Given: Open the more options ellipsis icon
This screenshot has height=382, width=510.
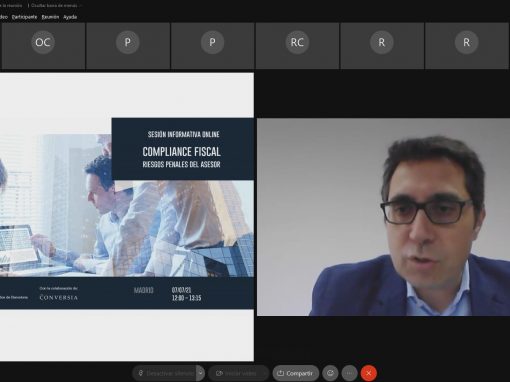Looking at the screenshot, I should pos(349,373).
